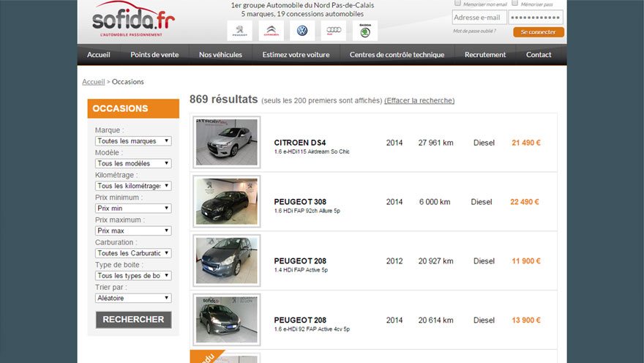Click the RECHERCHER button
The image size is (644, 363).
point(133,320)
